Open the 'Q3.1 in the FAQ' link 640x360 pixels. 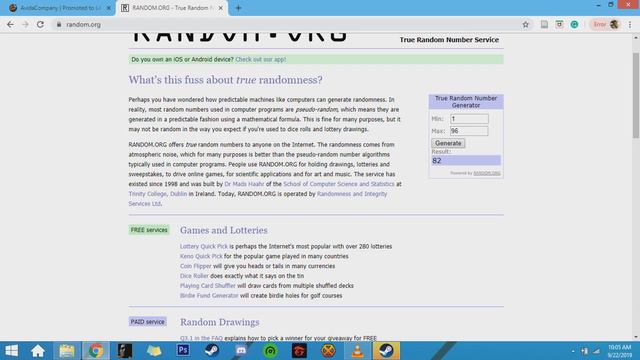(x=201, y=338)
